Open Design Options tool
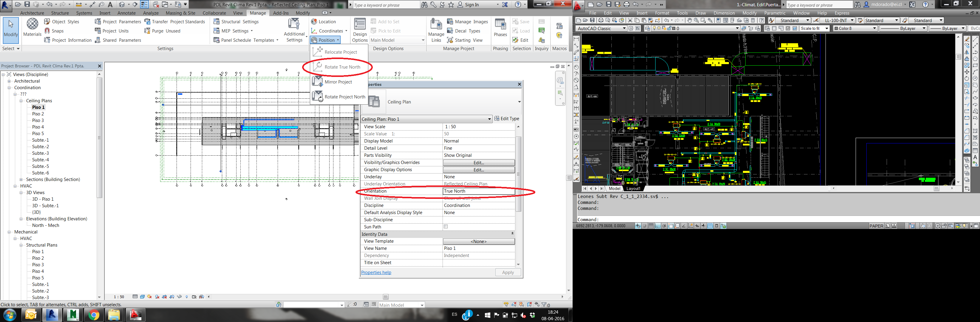This screenshot has width=980, height=322. coord(359,30)
